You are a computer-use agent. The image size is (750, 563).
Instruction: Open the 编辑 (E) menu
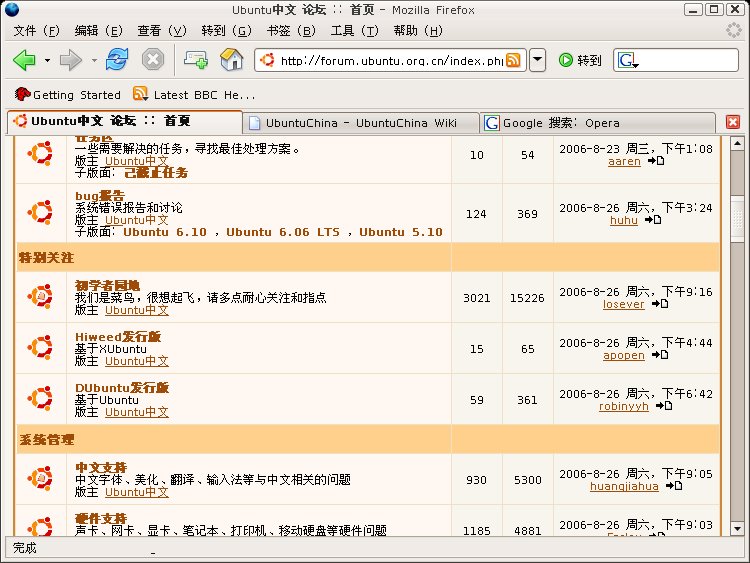pos(99,31)
